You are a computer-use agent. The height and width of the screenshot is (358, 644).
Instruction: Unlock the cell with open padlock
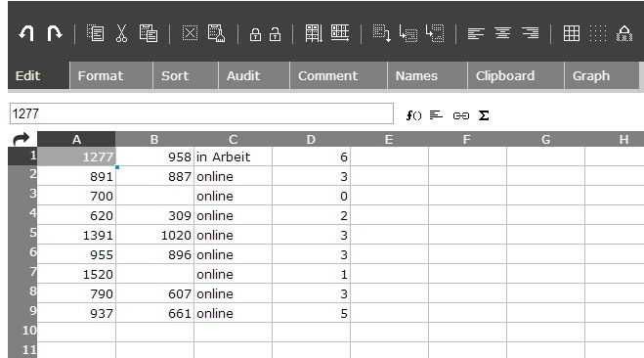(276, 34)
